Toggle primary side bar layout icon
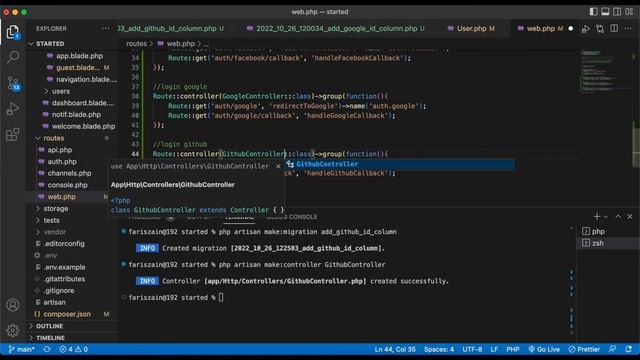 [593, 12]
